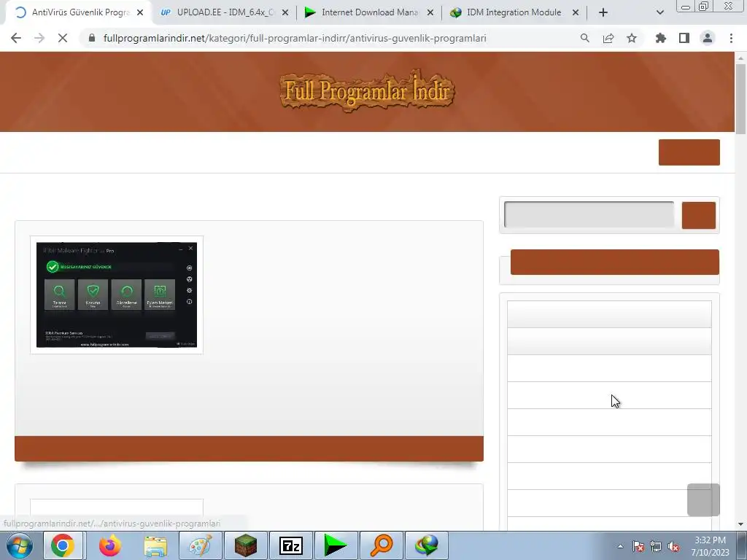The width and height of the screenshot is (747, 560).
Task: Switch to the Internet Download Manager tab
Action: (369, 13)
